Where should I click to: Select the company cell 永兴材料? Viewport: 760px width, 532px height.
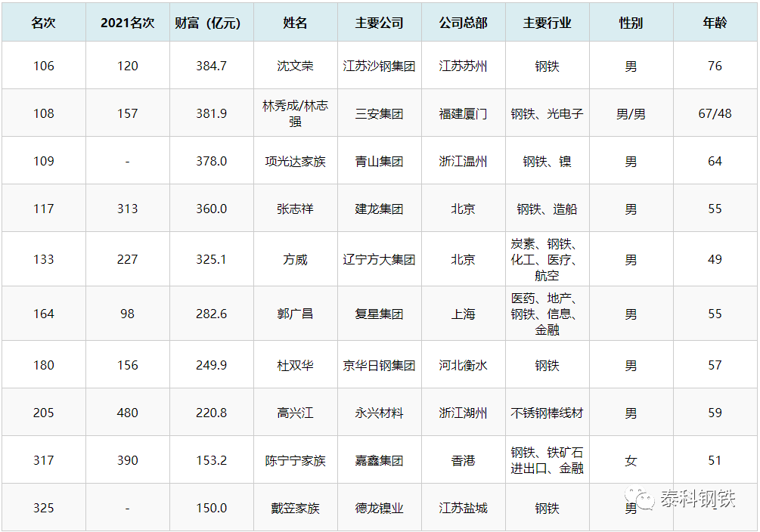[x=379, y=413]
